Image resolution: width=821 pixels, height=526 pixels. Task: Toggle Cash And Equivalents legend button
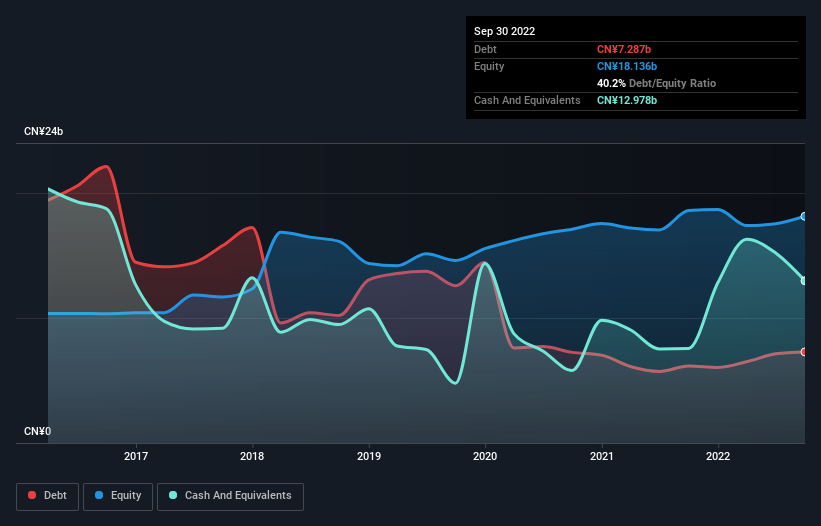[x=230, y=496]
